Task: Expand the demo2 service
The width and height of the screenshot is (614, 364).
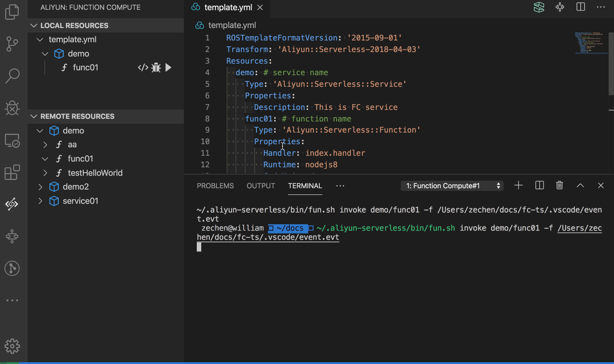Action: pos(40,187)
